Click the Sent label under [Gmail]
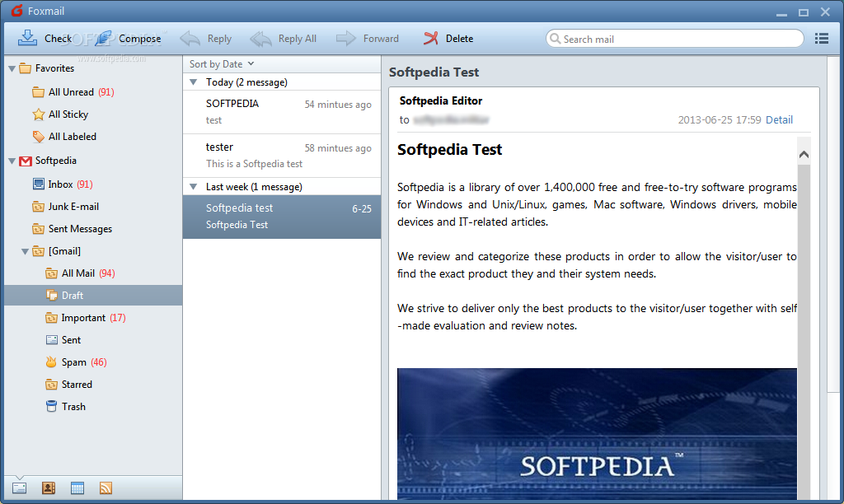Viewport: 844px width, 504px height. tap(71, 340)
